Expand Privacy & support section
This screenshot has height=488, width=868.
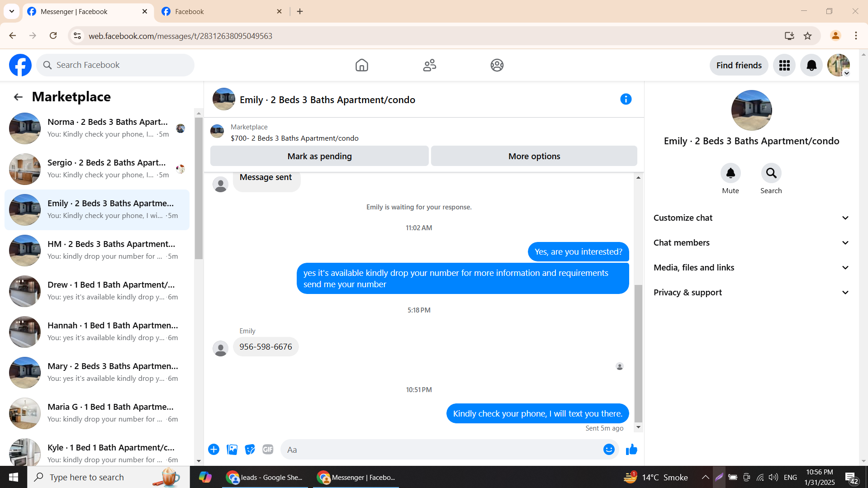pos(751,293)
